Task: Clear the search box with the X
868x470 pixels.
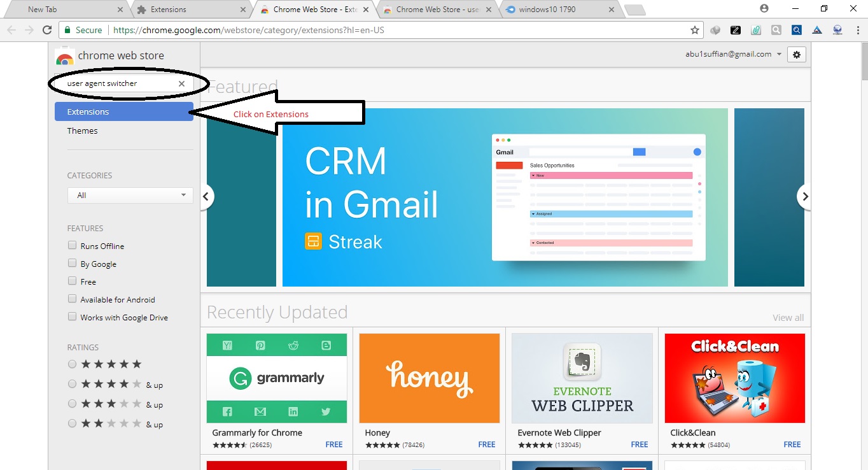Action: tap(181, 83)
